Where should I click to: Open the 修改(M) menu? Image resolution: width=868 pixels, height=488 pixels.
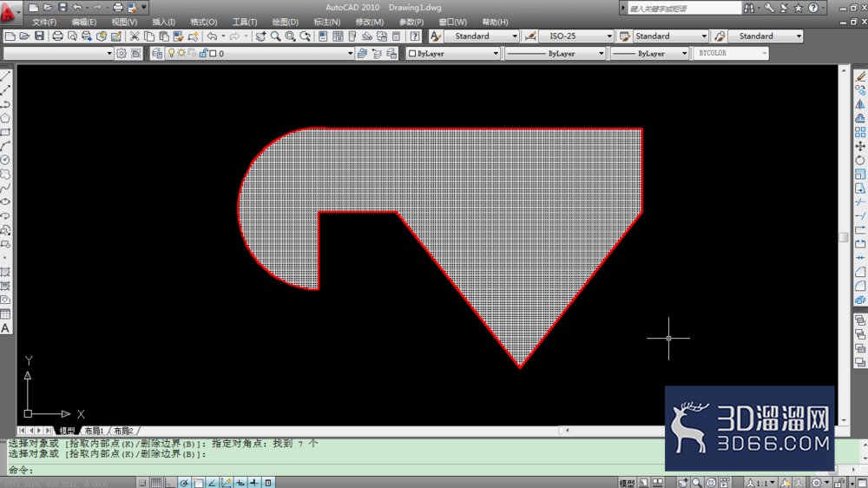pyautogui.click(x=369, y=23)
